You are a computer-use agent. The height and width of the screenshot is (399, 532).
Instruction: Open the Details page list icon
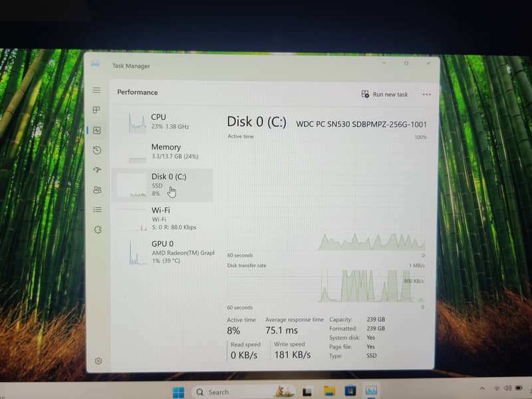tap(97, 209)
